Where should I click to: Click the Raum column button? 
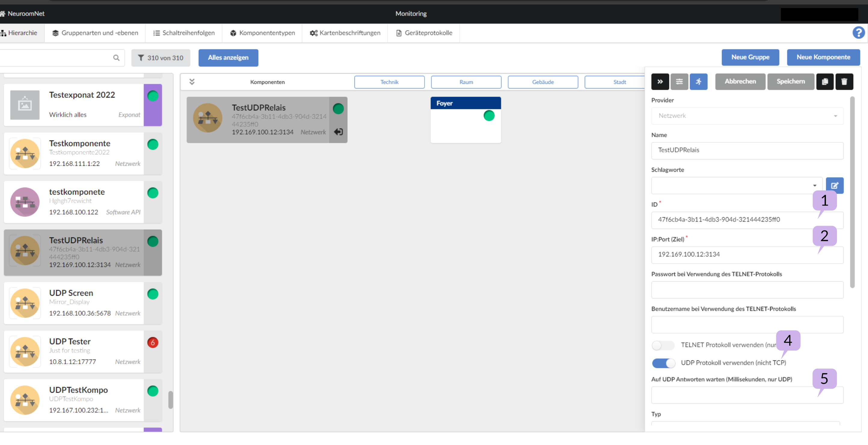coord(466,82)
